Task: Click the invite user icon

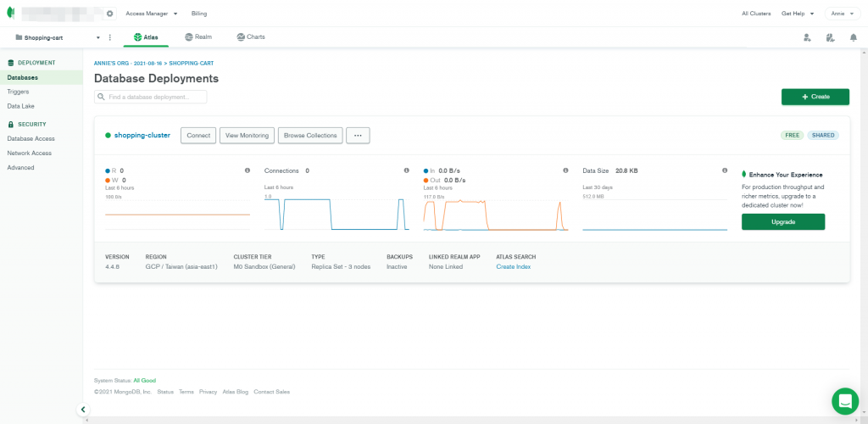Action: (x=807, y=37)
